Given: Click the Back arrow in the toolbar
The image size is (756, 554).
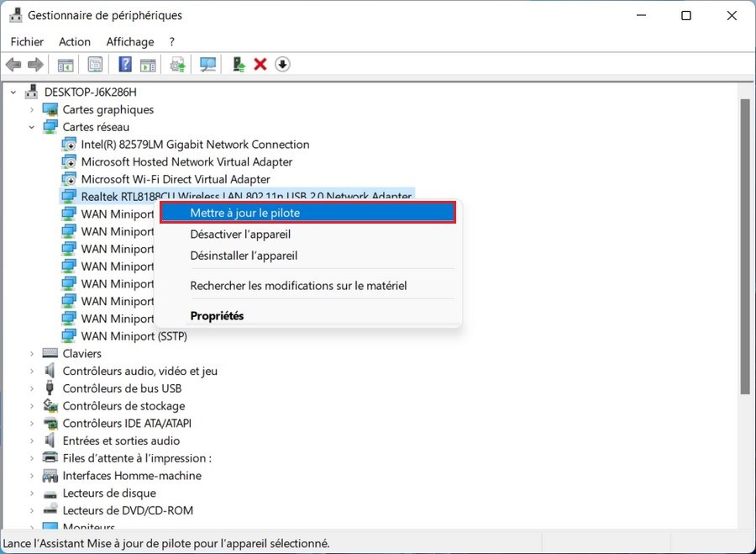Looking at the screenshot, I should click(13, 64).
